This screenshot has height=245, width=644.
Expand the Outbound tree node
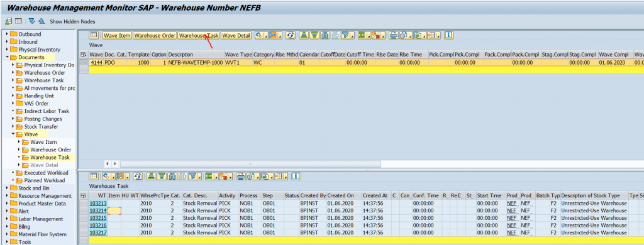tap(7, 34)
